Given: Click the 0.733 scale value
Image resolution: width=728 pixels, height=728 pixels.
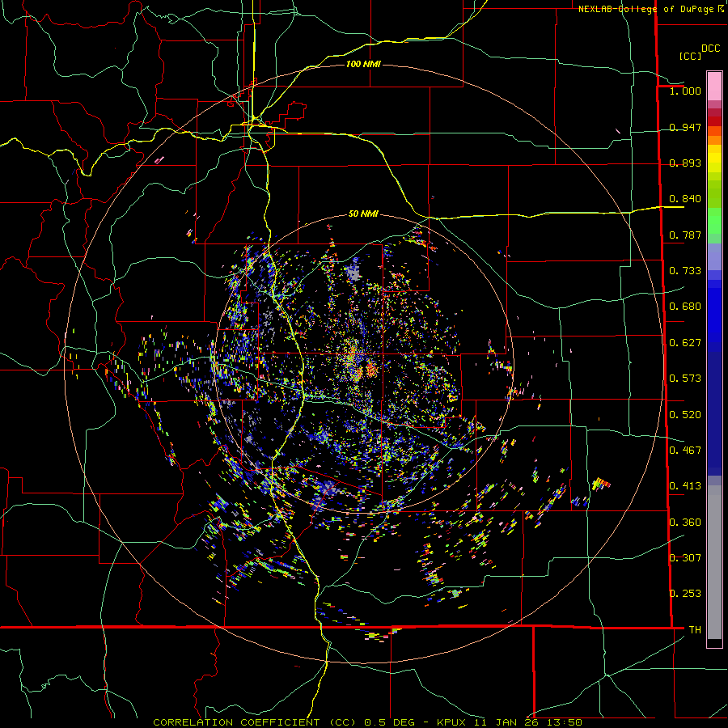Looking at the screenshot, I should (685, 271).
